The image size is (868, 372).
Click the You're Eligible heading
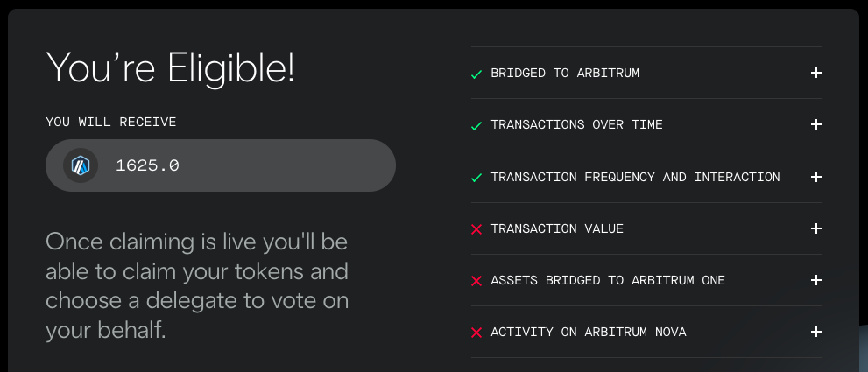tap(171, 68)
